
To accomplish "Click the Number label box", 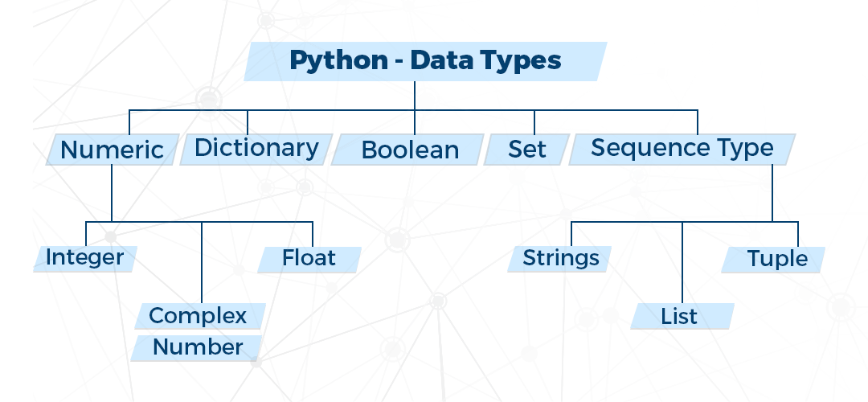I will pos(198,347).
